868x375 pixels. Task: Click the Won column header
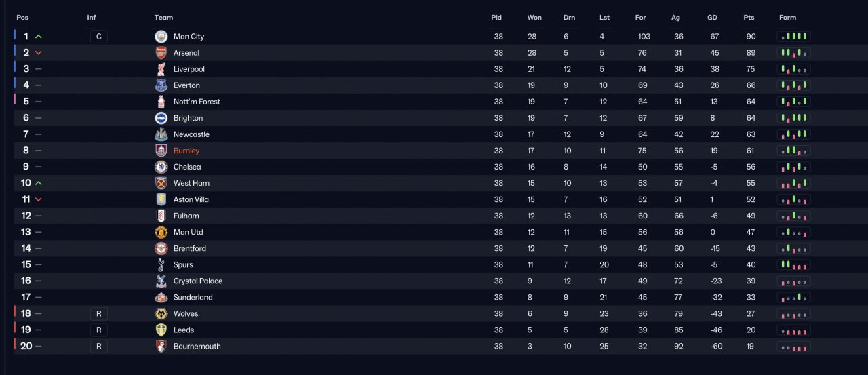point(534,18)
